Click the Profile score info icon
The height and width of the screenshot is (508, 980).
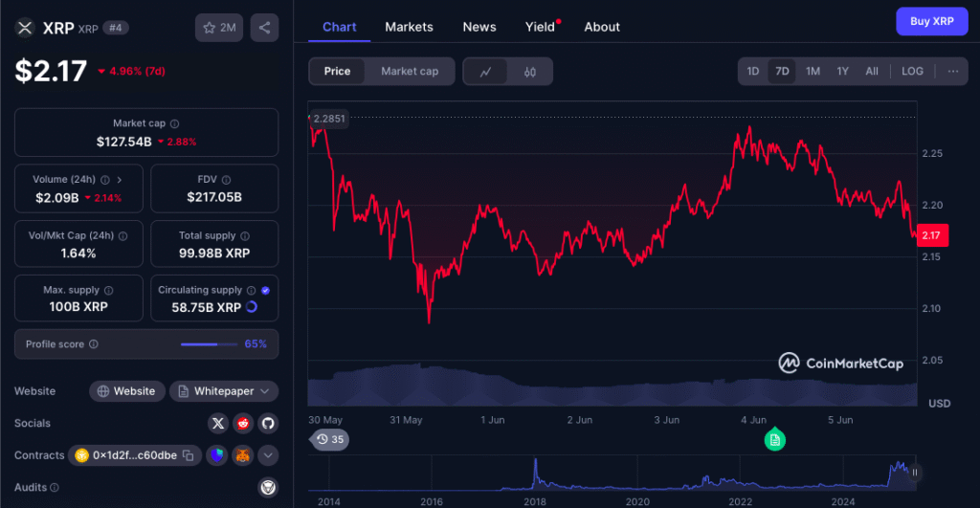(x=94, y=344)
